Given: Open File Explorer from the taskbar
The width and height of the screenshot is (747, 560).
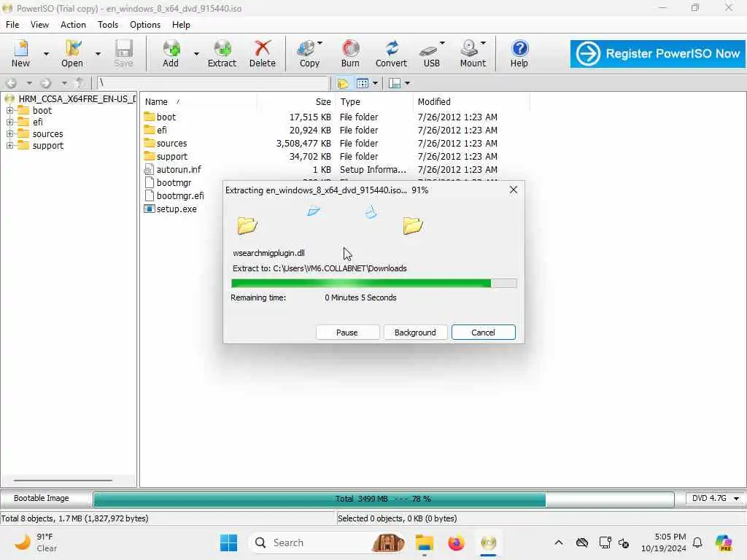Looking at the screenshot, I should point(424,542).
